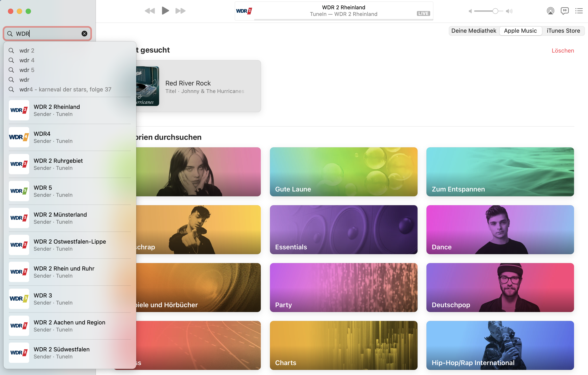Click the fast-forward/next track icon
The height and width of the screenshot is (375, 588).
pos(180,11)
